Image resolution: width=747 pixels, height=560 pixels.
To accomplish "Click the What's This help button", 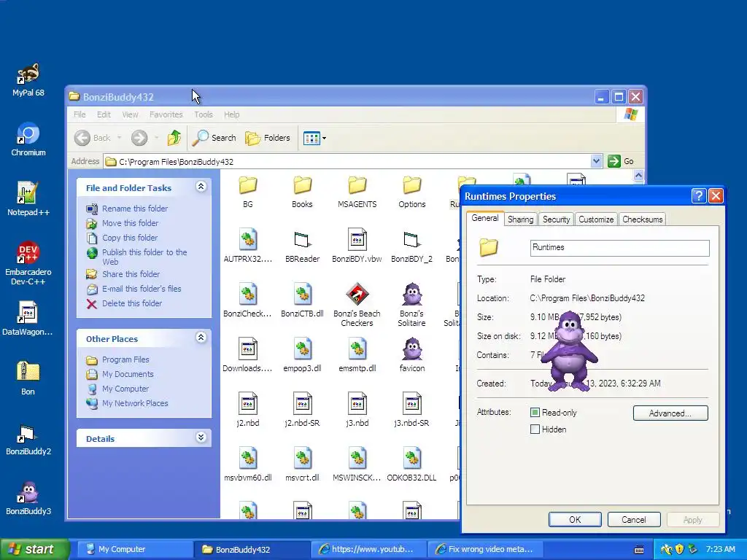I will coord(698,195).
